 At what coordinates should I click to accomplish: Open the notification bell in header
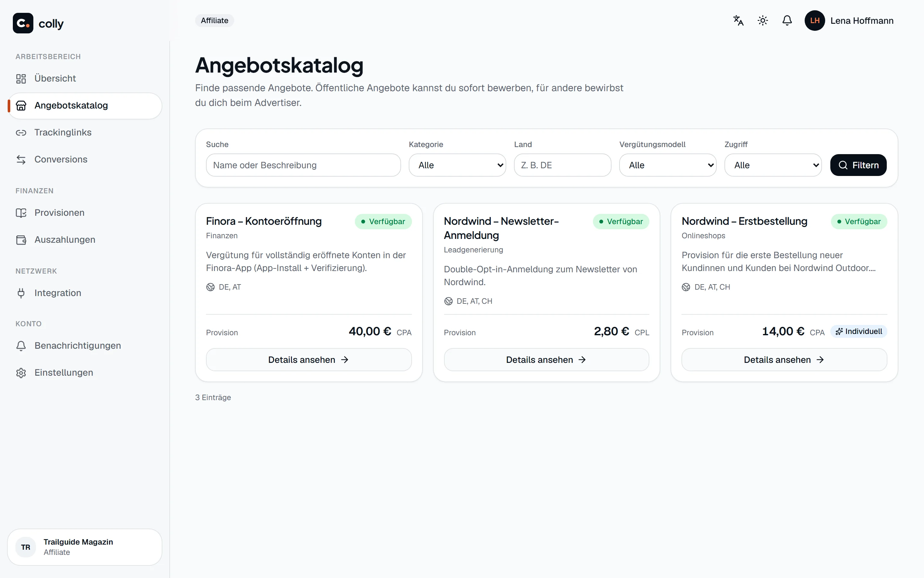pyautogui.click(x=787, y=21)
